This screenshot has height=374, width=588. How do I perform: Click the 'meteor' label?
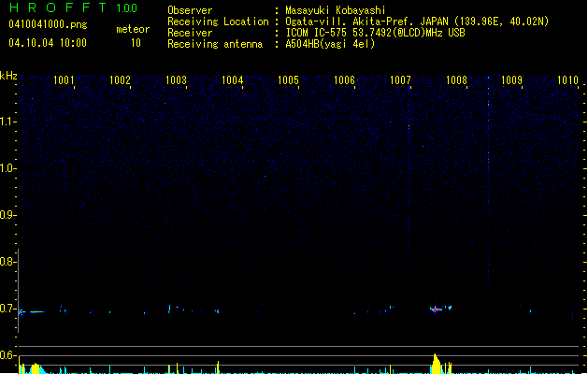(133, 29)
